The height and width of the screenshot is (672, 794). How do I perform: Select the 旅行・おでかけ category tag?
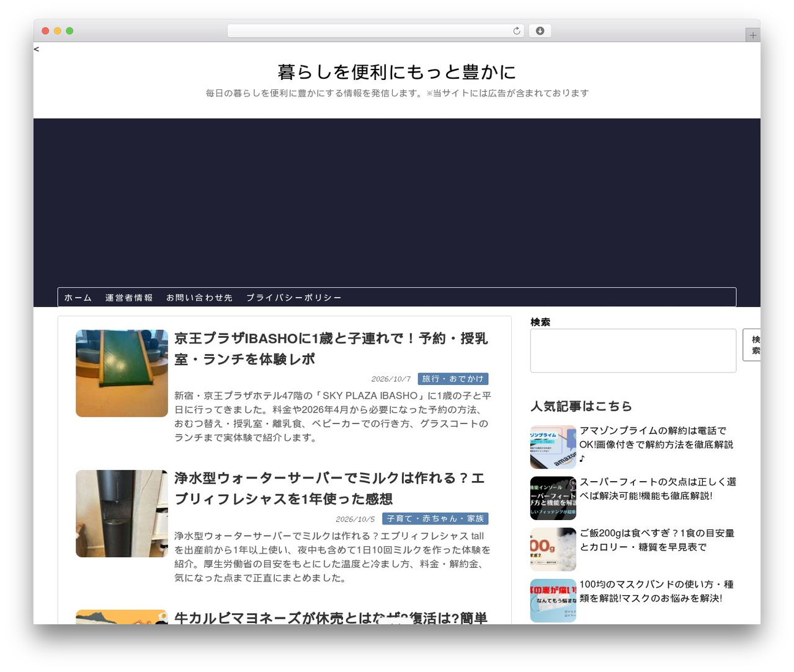click(453, 379)
